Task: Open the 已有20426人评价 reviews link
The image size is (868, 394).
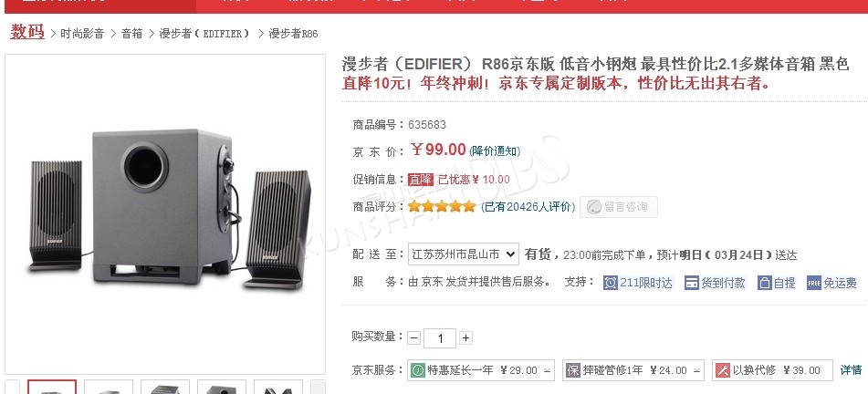Action: coord(528,207)
